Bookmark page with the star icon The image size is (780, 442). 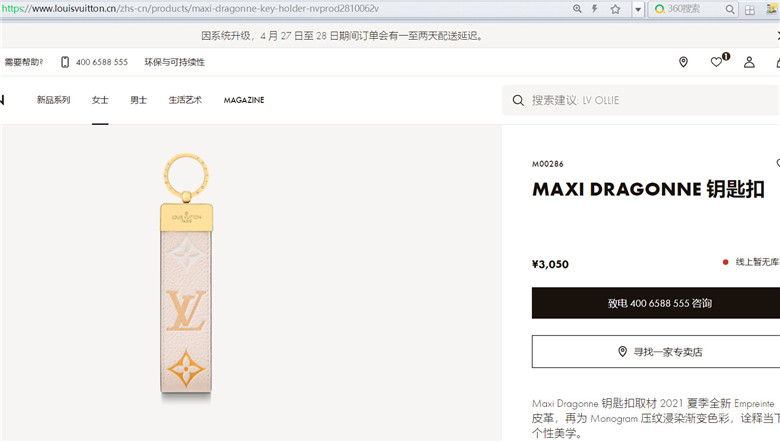coord(615,9)
